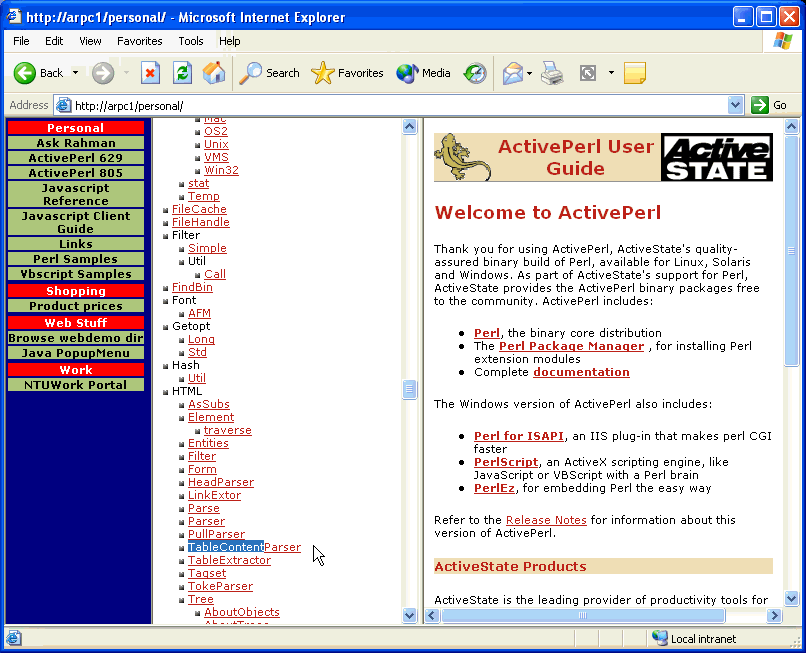Image resolution: width=806 pixels, height=653 pixels.
Task: Refresh the page using the toolbar icon
Action: pyautogui.click(x=182, y=73)
